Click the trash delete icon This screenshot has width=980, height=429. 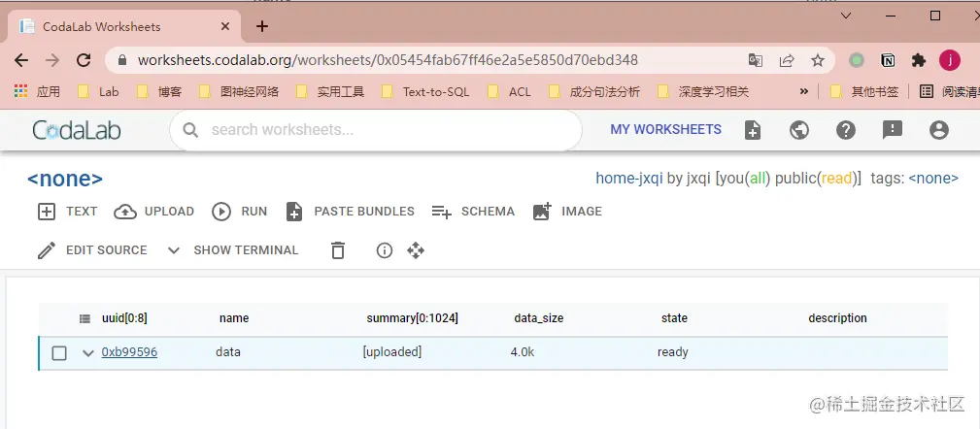tap(337, 250)
